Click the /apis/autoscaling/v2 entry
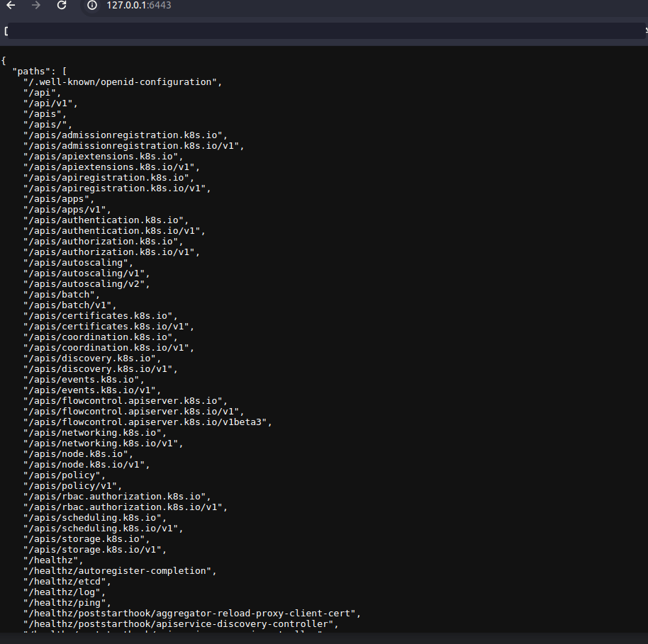 86,284
